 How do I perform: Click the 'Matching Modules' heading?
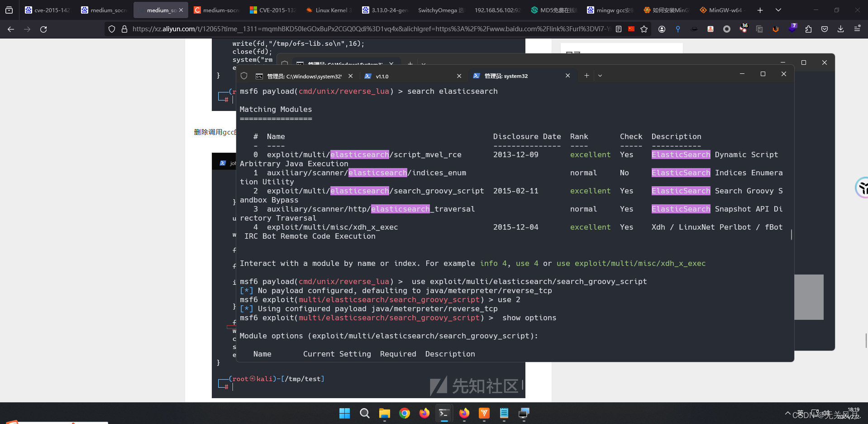(276, 109)
